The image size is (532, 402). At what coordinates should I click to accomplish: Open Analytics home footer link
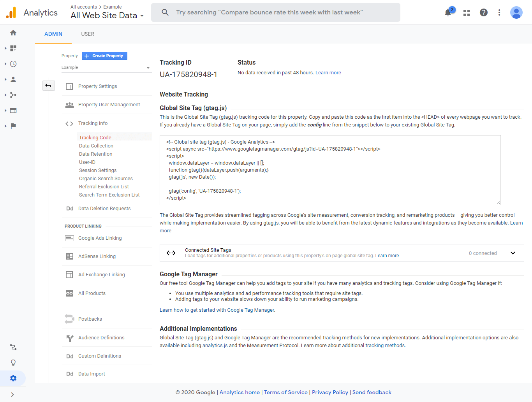pos(240,392)
